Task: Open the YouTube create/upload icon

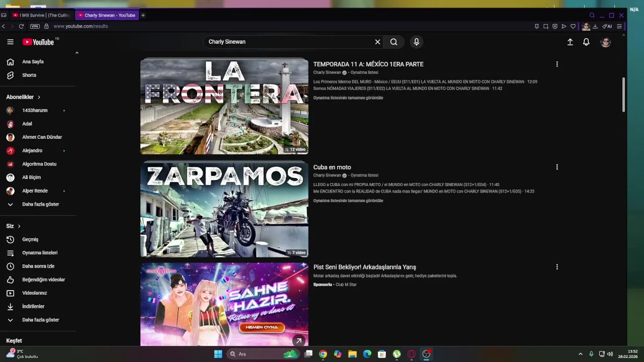Action: tap(570, 42)
